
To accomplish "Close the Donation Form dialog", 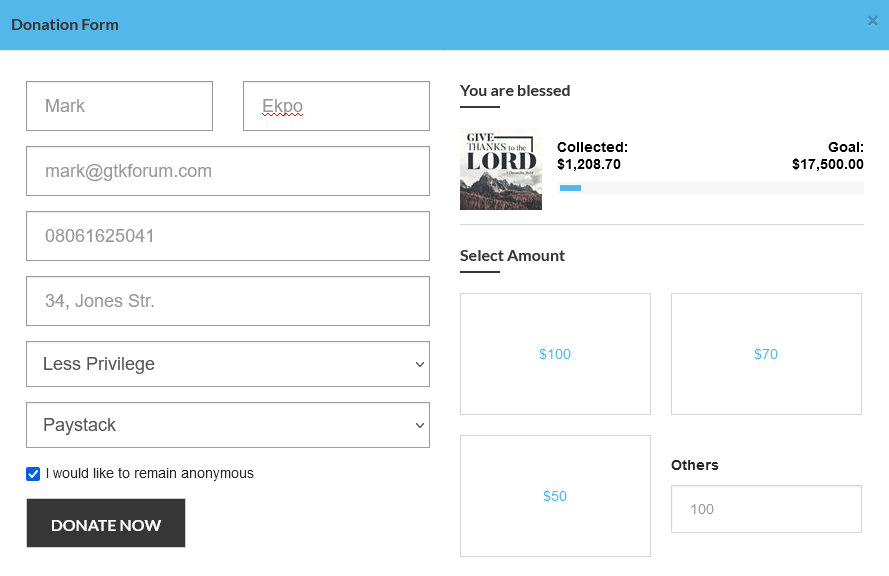I will pyautogui.click(x=872, y=20).
